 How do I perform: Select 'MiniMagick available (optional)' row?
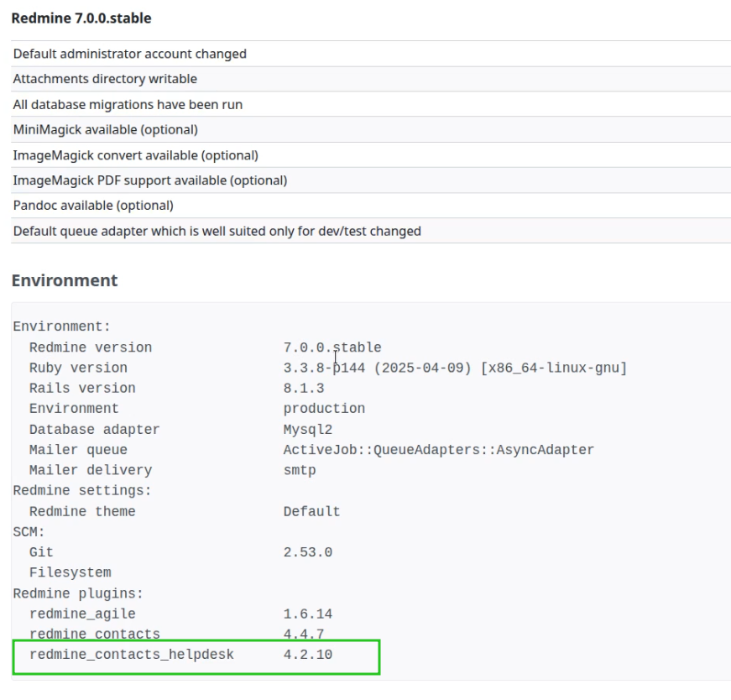tap(371, 129)
